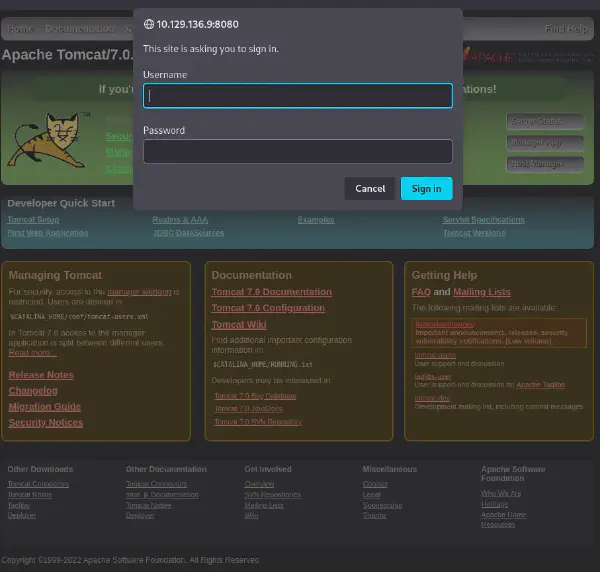
Task: Open the Host Manager button
Action: pos(545,164)
